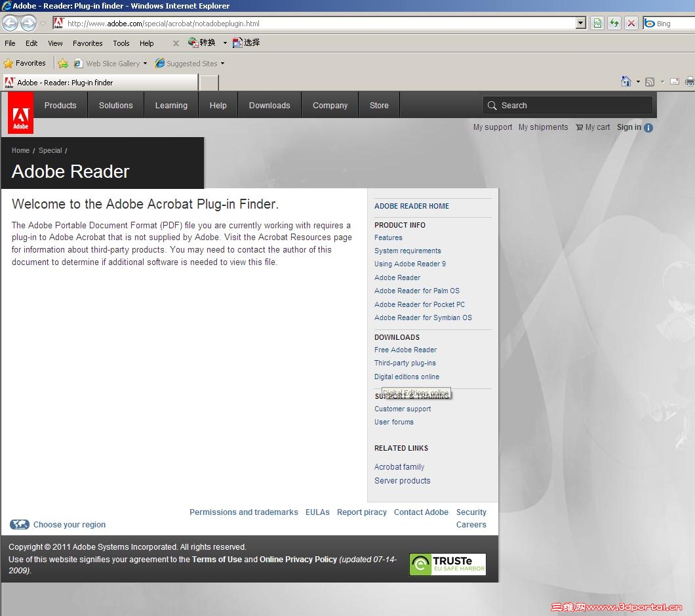The image size is (695, 616).
Task: Open the View menu
Action: point(56,43)
